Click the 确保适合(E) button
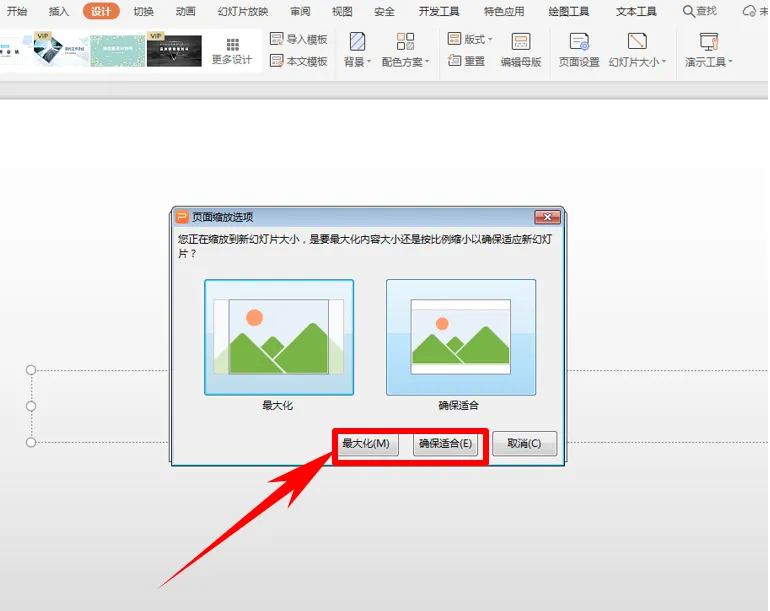The width and height of the screenshot is (770, 611). 445,444
